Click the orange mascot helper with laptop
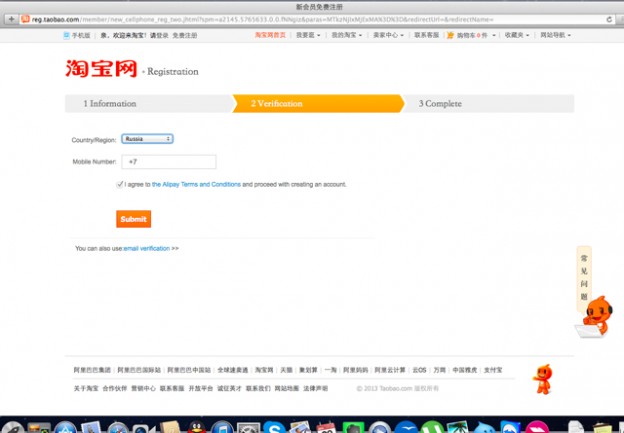This screenshot has width=624, height=433. click(594, 318)
